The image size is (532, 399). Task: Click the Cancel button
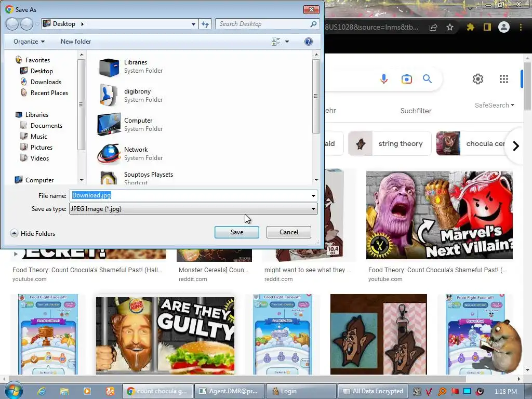click(289, 232)
